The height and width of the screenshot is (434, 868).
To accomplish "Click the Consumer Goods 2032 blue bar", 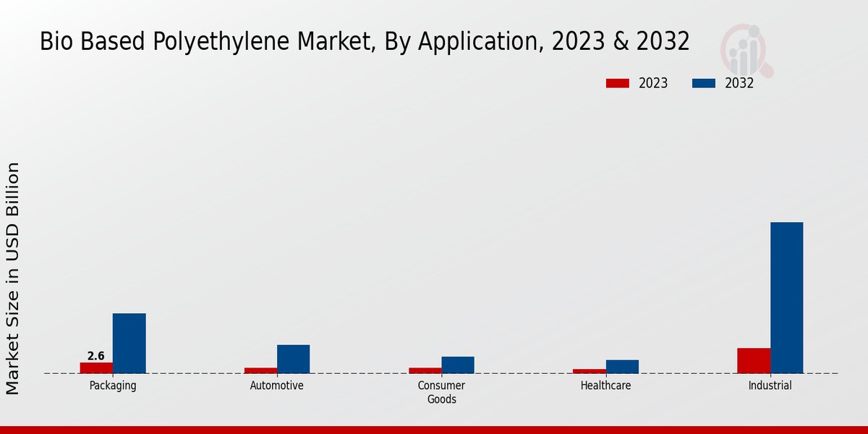I will (458, 365).
